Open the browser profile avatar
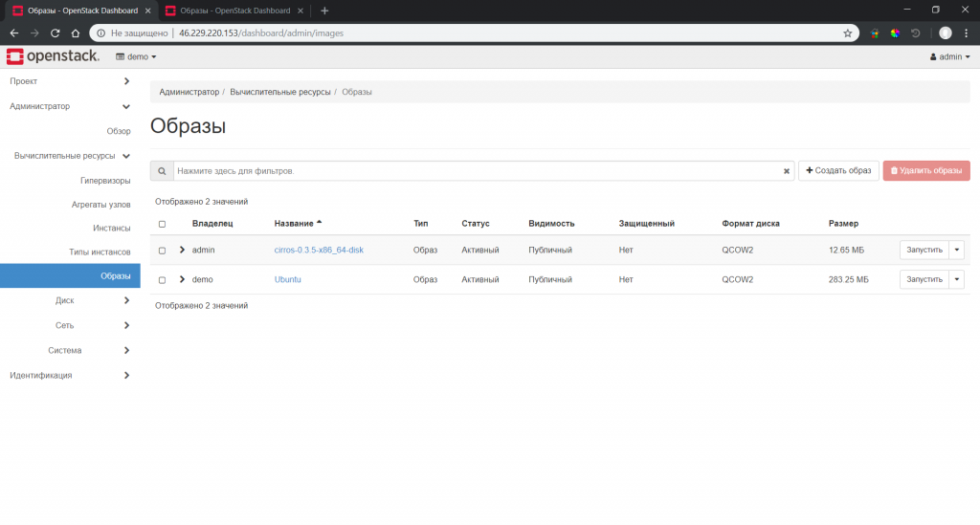This screenshot has height=525, width=980. coord(946,33)
